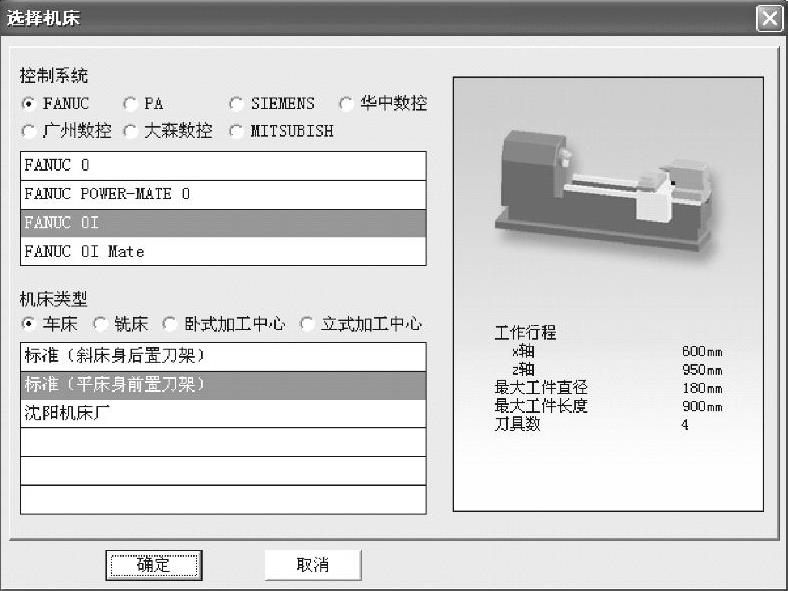Select the highlighted FANUC 0I entry

223,223
